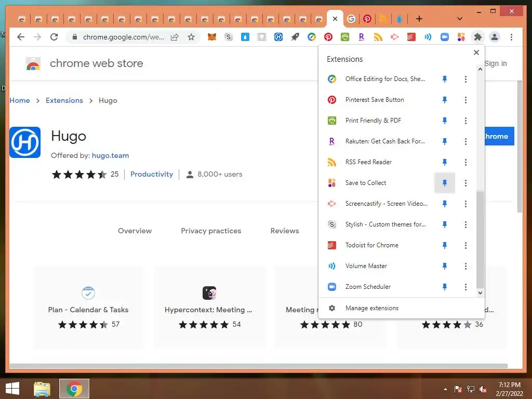Viewport: 532px width, 399px height.
Task: Open the Chrome profile avatar button
Action: pyautogui.click(x=495, y=37)
